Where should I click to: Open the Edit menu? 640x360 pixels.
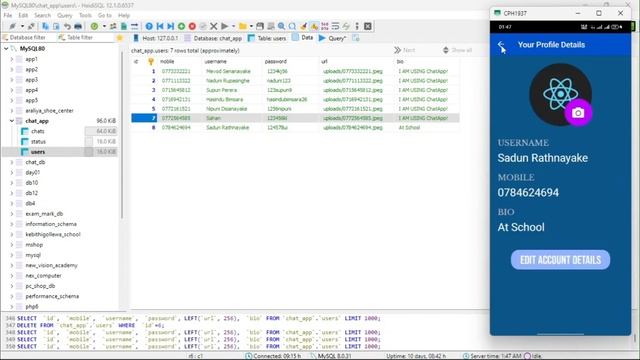(x=23, y=15)
